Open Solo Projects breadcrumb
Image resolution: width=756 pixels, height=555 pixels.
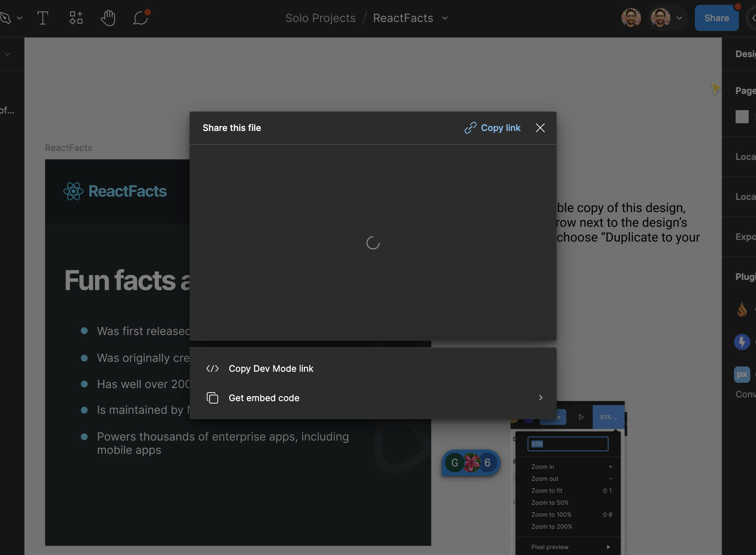(x=321, y=18)
